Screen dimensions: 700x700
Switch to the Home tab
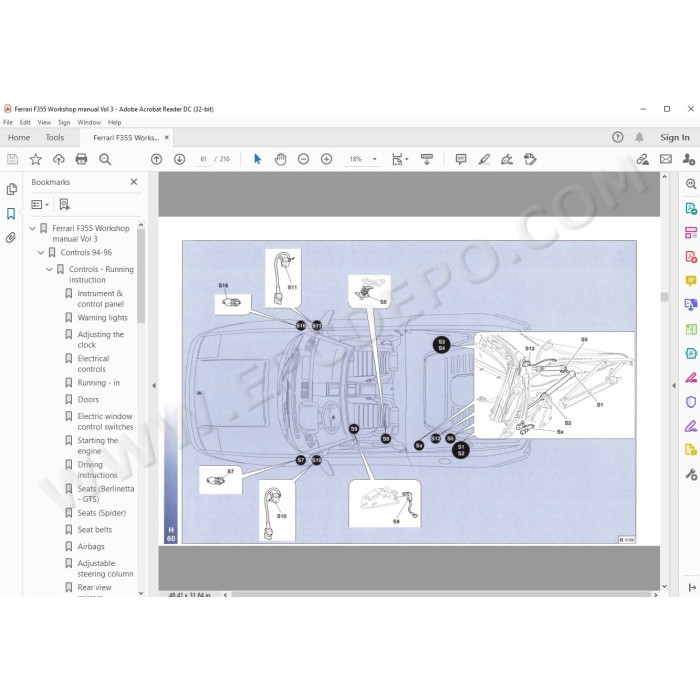click(x=19, y=138)
